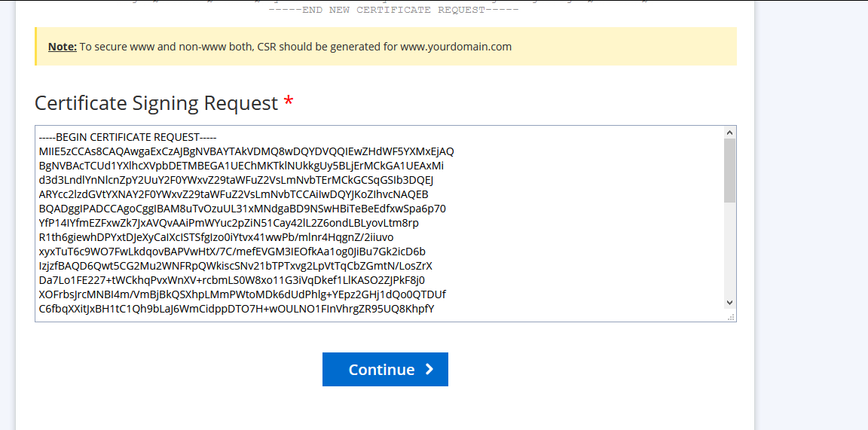Click the CSR box scroll up arrow

[729, 133]
